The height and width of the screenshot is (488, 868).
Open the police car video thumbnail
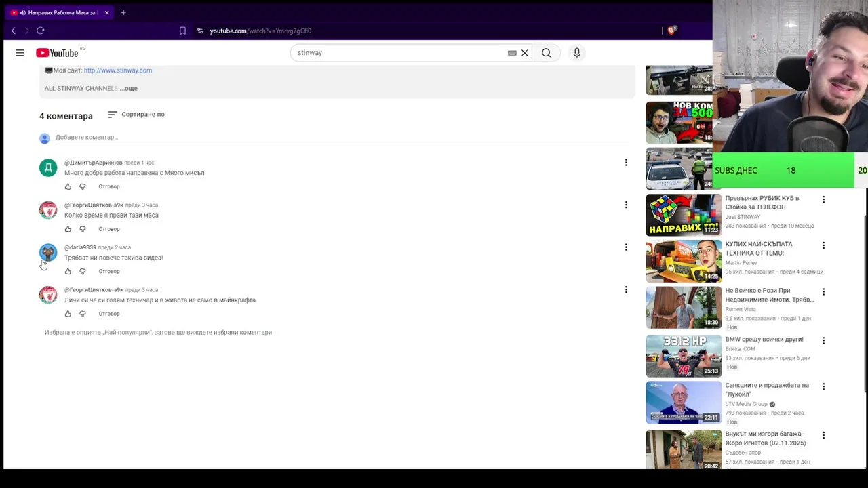pos(679,169)
